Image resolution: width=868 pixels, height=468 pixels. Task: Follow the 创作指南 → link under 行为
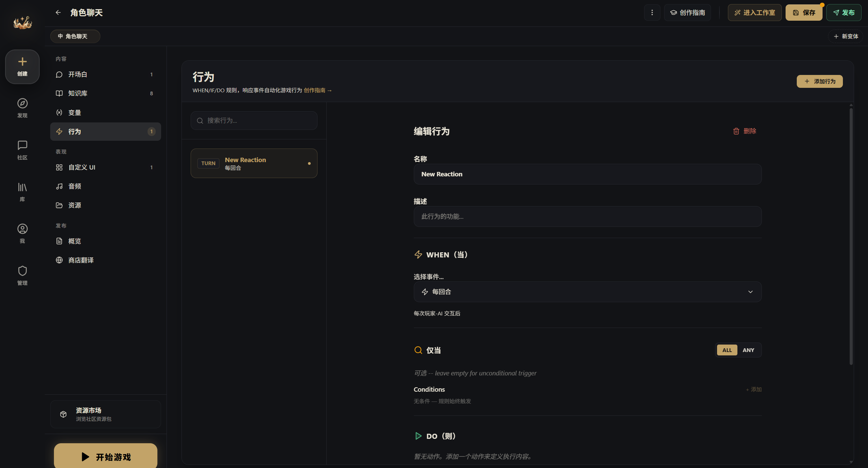point(317,90)
